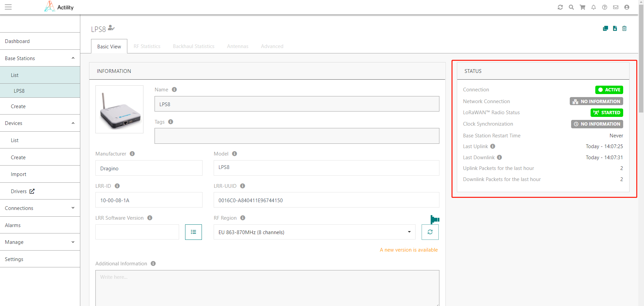Click the LPS8 gateway thumbnail image
The image size is (644, 306).
[x=119, y=109]
